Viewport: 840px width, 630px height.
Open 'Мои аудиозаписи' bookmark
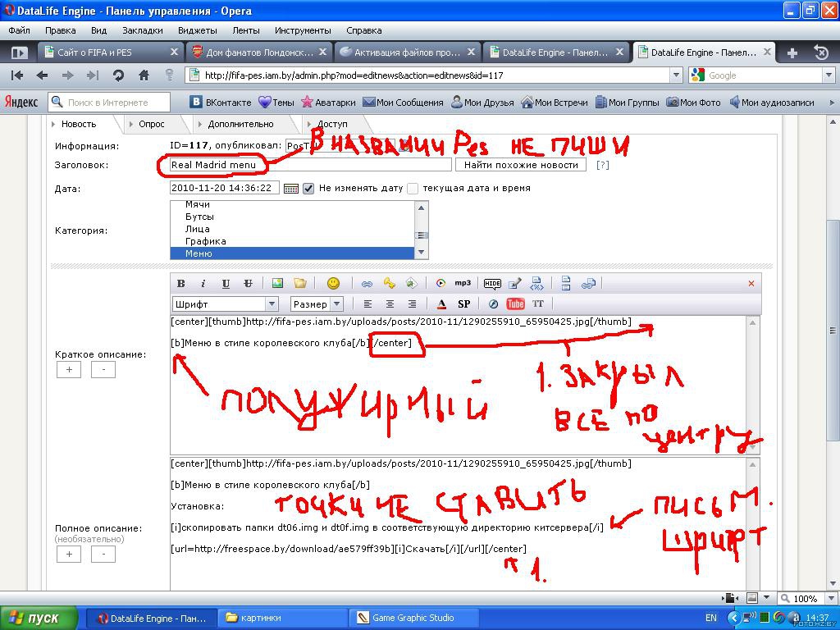pos(771,103)
